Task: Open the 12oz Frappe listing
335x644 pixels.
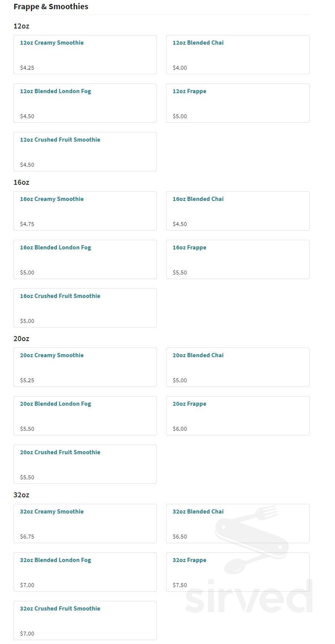Action: (189, 91)
